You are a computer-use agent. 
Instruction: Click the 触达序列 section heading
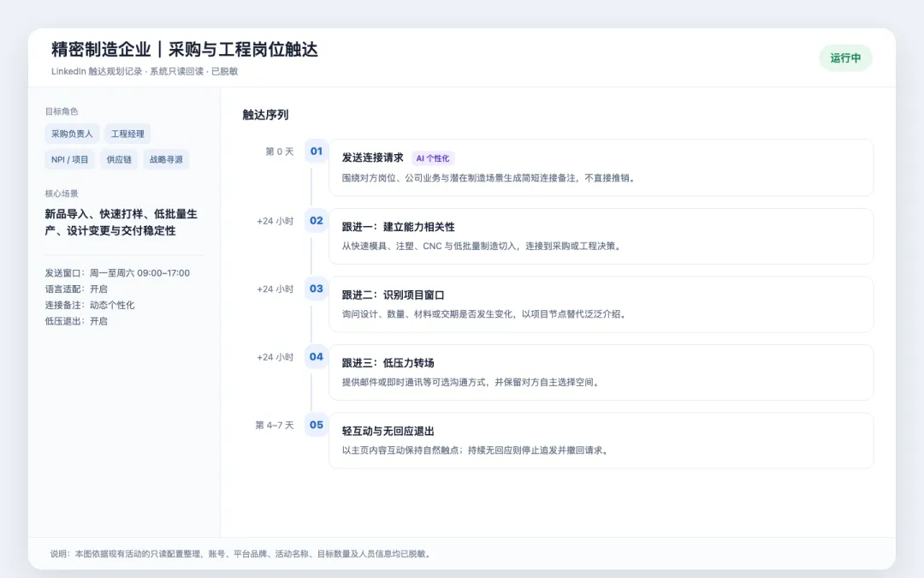265,115
